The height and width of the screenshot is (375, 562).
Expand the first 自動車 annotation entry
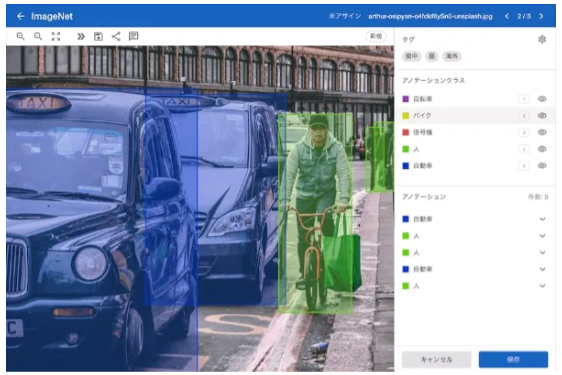coord(542,219)
